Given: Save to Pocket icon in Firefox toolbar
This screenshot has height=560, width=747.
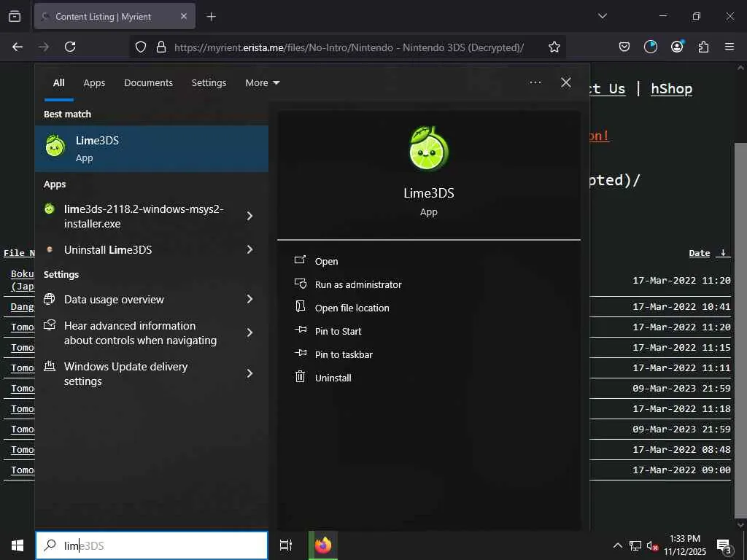Looking at the screenshot, I should 624,47.
